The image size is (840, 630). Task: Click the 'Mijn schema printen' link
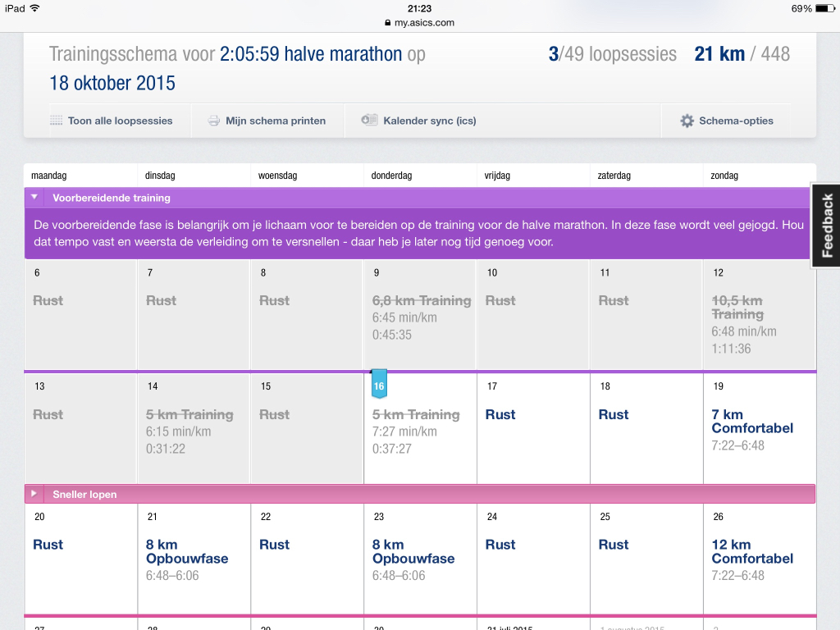276,121
